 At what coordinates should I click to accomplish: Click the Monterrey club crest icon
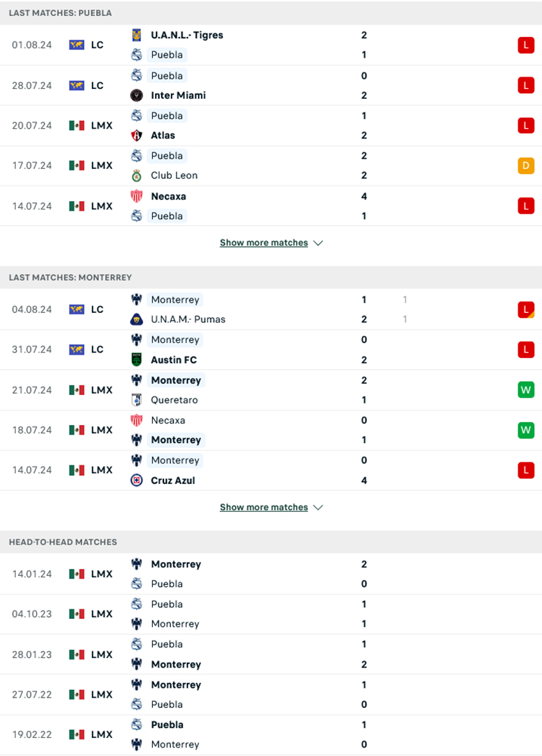point(136,300)
